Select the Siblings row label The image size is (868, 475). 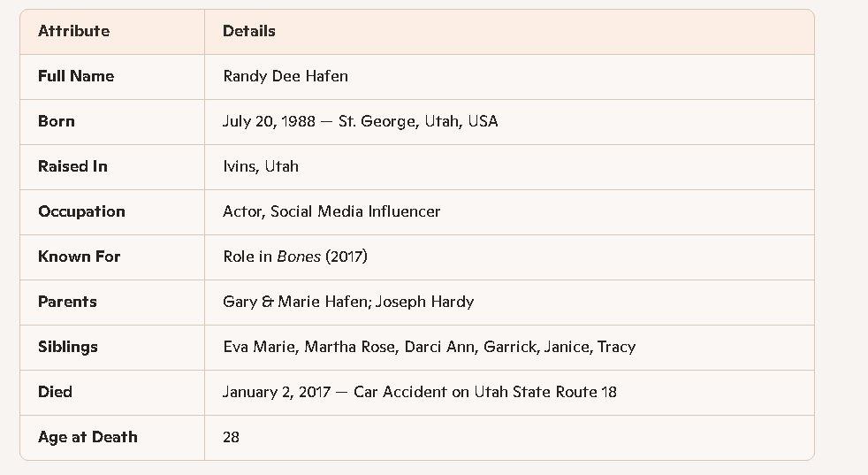coord(68,347)
